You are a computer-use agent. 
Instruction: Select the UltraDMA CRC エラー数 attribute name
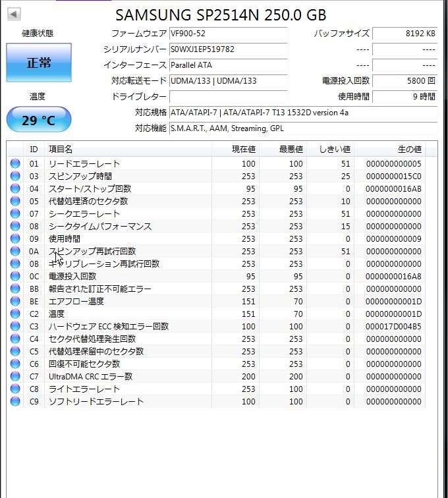point(90,376)
